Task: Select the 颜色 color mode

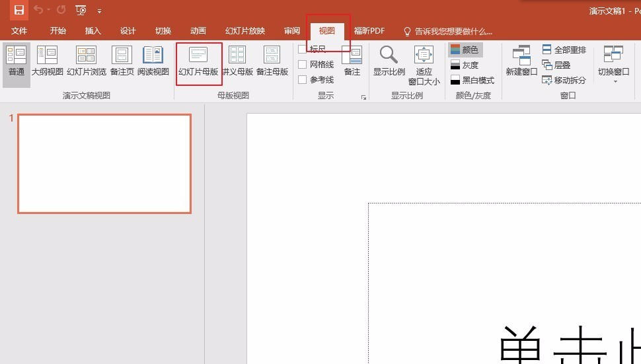Action: pos(465,50)
